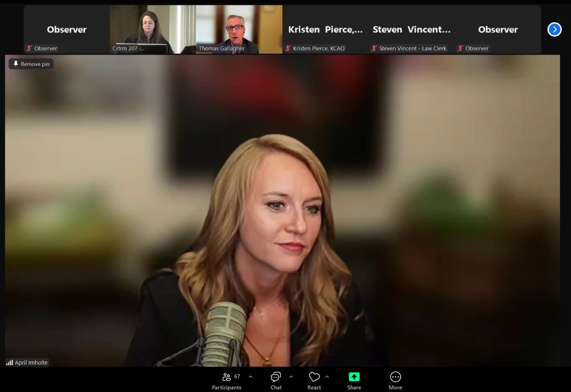Select the Crtrm 207 video thumbnail
Image resolution: width=571 pixels, height=392 pixels.
tap(153, 29)
